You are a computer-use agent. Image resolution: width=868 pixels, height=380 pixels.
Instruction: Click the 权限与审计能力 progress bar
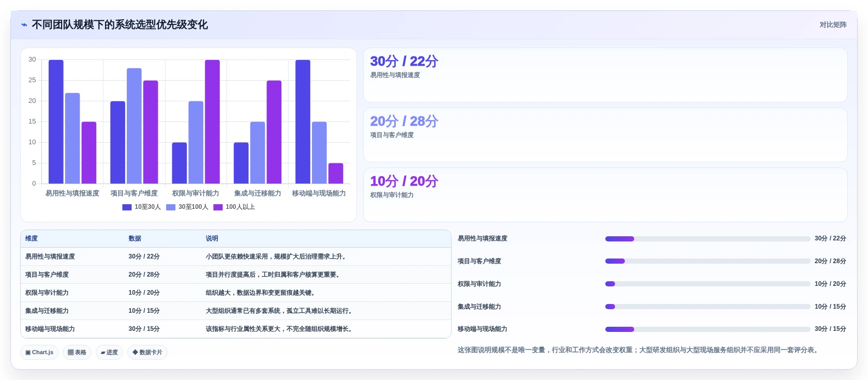point(708,284)
